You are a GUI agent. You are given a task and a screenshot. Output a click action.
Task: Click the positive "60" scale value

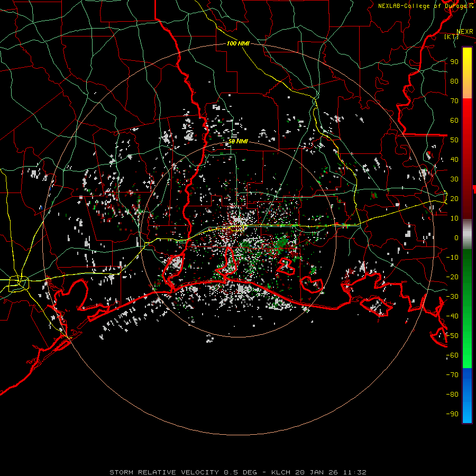tap(454, 120)
